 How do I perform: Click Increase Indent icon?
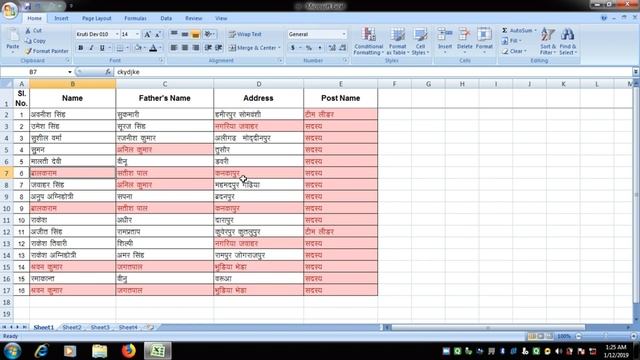[x=219, y=48]
